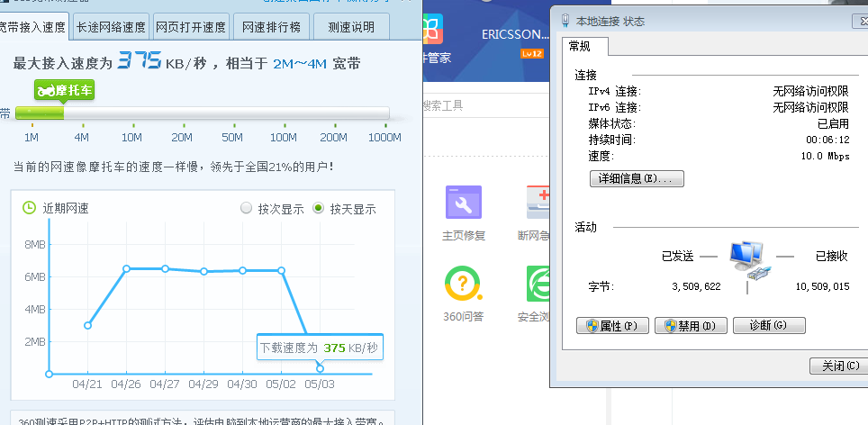
Task: Select 按次显示 radio option
Action: coord(247,209)
